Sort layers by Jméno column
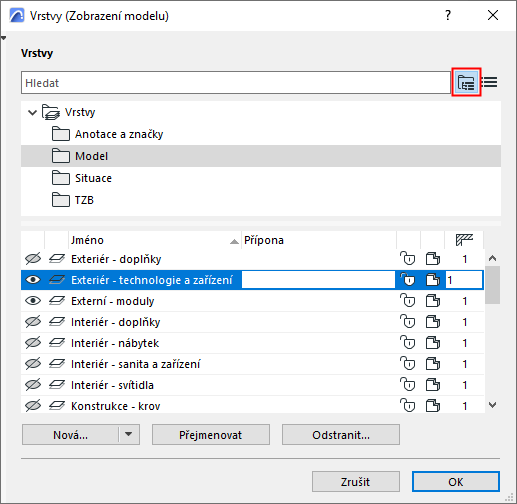 pyautogui.click(x=155, y=240)
